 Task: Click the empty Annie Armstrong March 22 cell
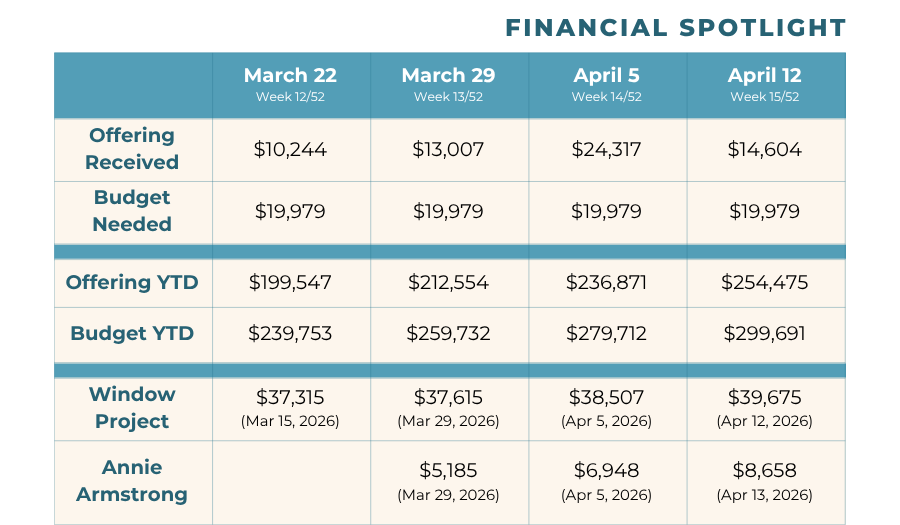[290, 481]
